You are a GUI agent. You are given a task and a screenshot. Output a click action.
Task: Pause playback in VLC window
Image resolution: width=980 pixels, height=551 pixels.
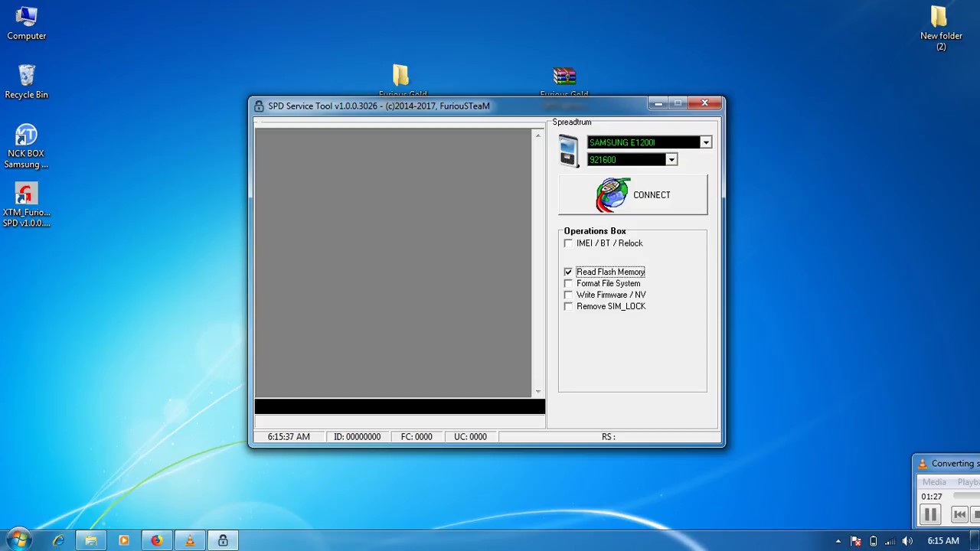[929, 515]
